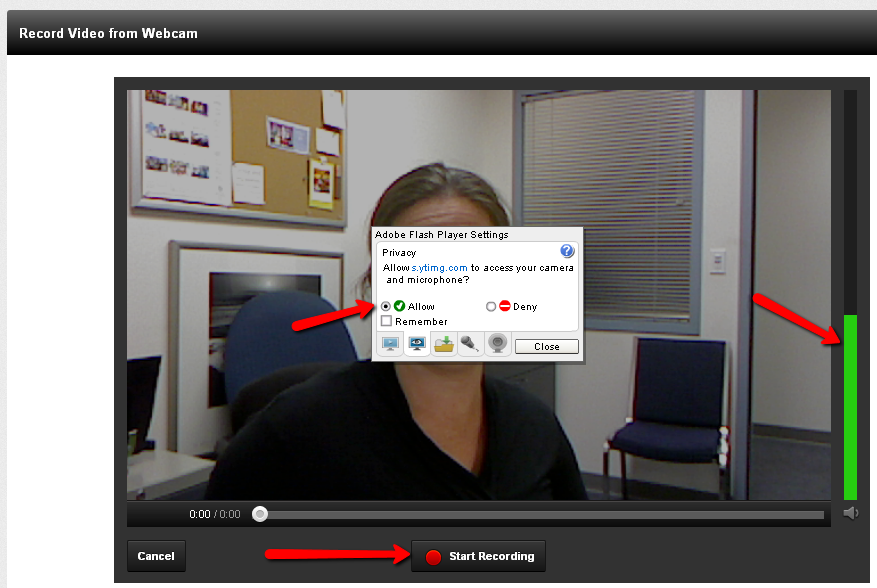Click the 0:00 / 0:00 time display
The image size is (877, 588).
click(x=215, y=514)
